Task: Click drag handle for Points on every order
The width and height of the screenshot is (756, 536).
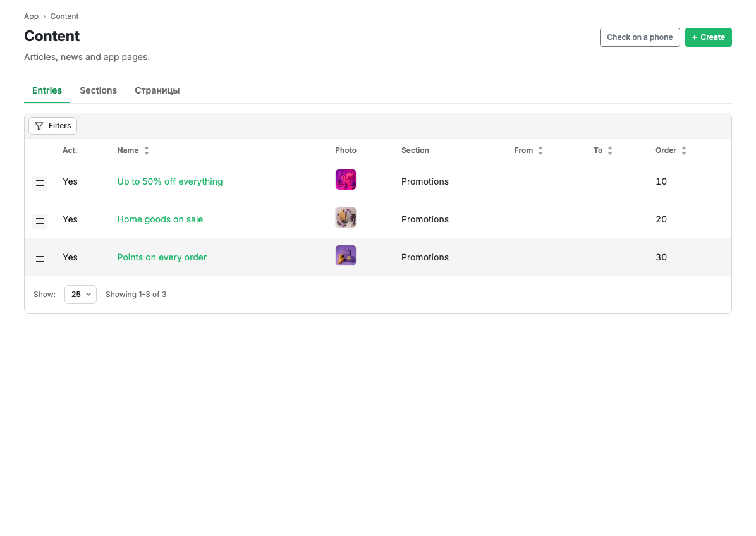Action: (40, 259)
